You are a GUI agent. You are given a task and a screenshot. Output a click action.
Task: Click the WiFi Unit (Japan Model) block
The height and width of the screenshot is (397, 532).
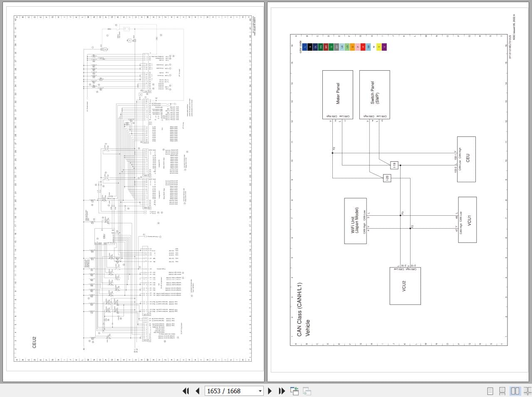point(356,221)
